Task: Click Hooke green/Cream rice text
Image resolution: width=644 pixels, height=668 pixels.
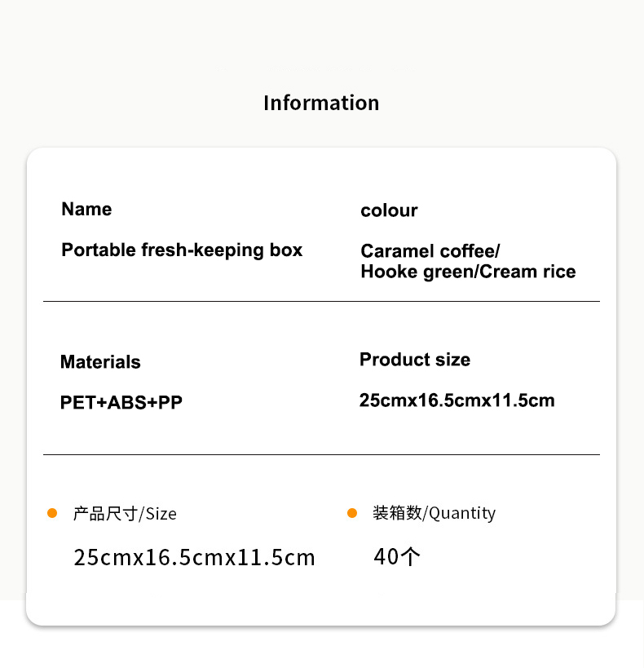Action: [x=468, y=272]
